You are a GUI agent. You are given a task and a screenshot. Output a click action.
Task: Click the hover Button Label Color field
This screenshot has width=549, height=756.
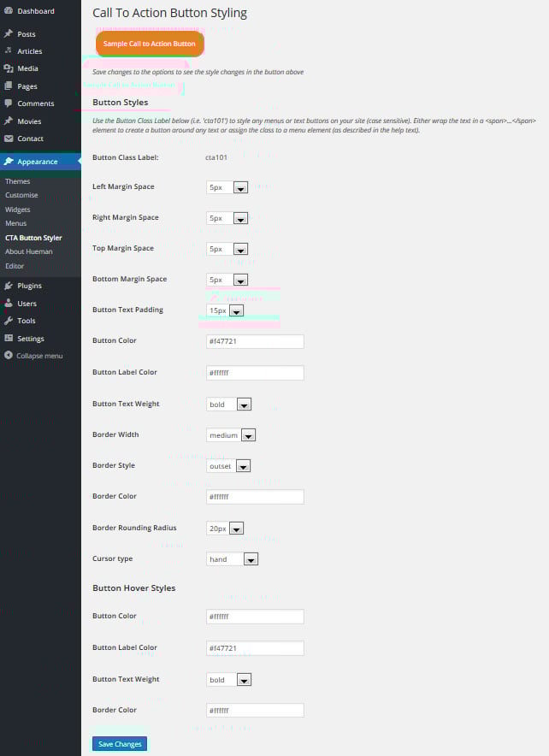point(254,647)
